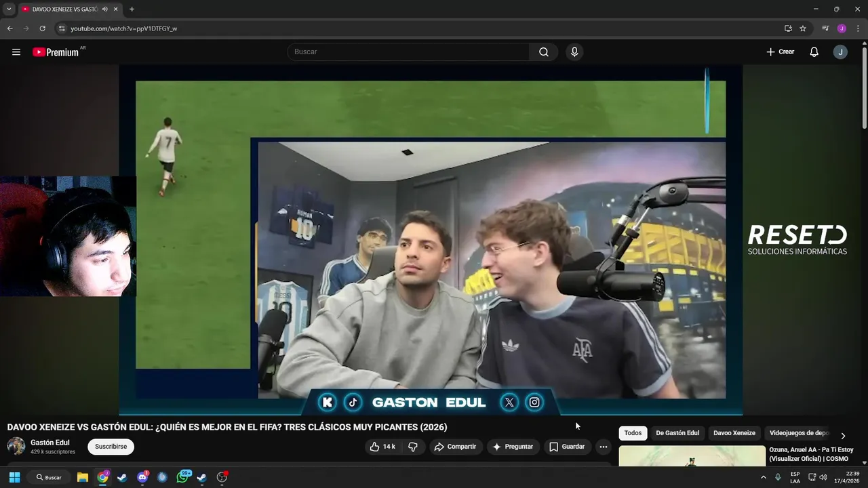This screenshot has height=488, width=868.
Task: Show more filter chips with arrow
Action: tap(843, 436)
